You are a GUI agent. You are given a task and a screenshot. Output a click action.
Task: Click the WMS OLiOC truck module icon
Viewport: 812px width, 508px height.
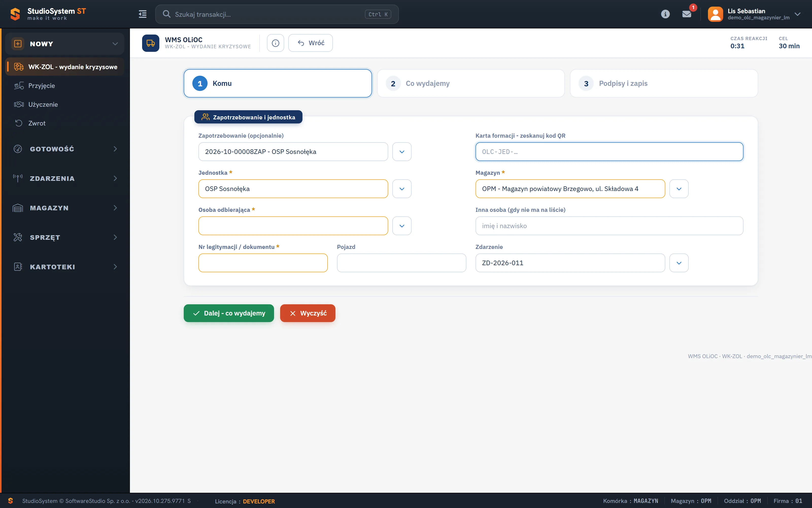coord(151,43)
